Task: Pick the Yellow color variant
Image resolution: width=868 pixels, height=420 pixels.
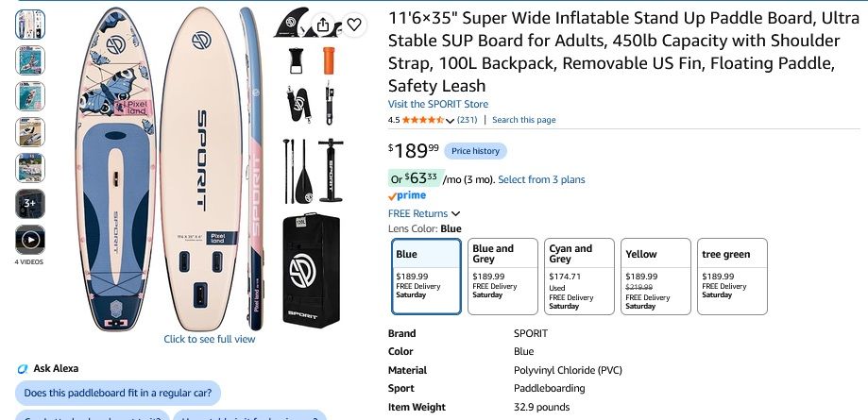Action: click(x=655, y=277)
